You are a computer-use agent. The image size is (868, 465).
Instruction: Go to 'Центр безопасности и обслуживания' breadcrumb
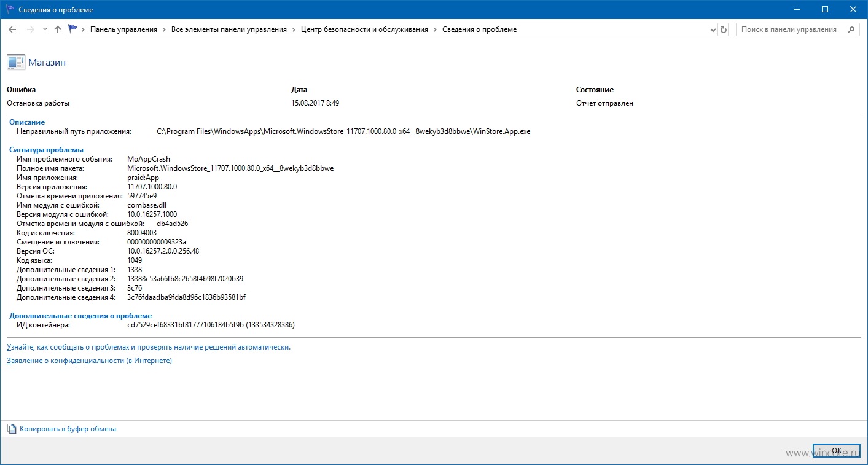tap(364, 29)
